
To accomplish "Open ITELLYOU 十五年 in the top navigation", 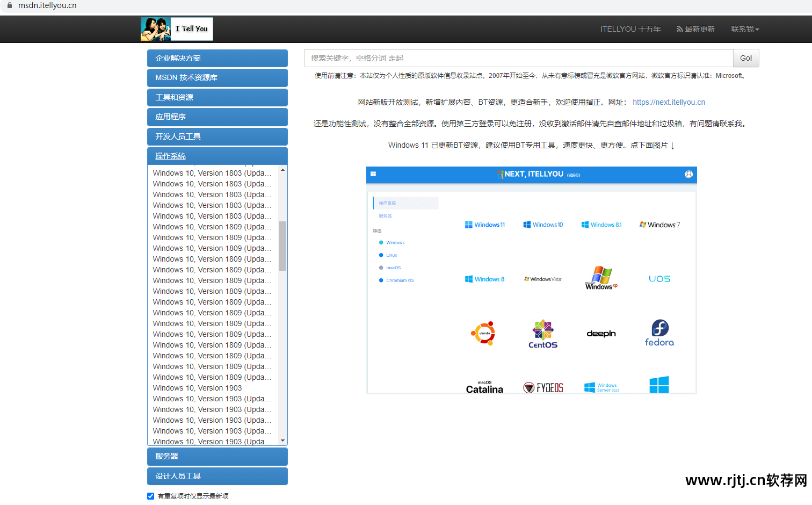I will click(630, 29).
